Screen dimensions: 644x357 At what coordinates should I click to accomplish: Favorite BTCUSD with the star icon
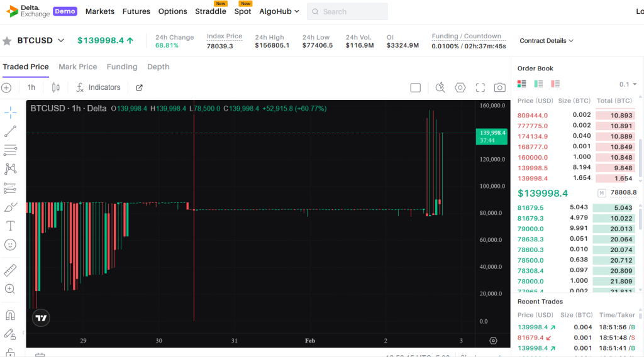7,41
